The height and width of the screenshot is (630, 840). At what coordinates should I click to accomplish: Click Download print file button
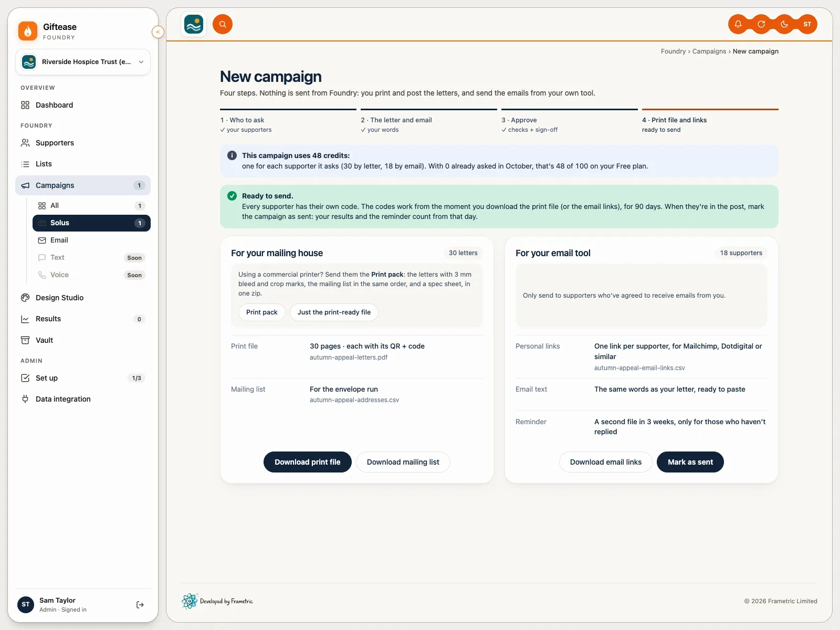pyautogui.click(x=307, y=462)
